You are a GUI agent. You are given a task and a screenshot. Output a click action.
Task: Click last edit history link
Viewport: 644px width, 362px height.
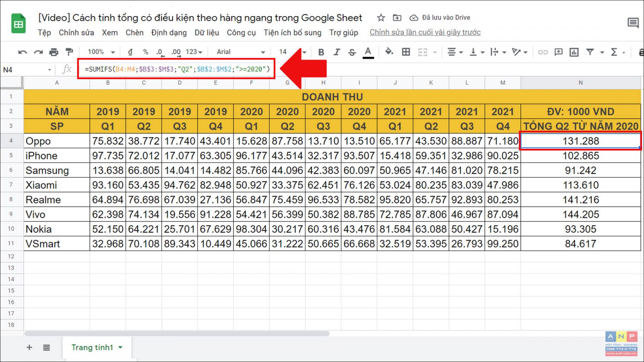tap(425, 33)
